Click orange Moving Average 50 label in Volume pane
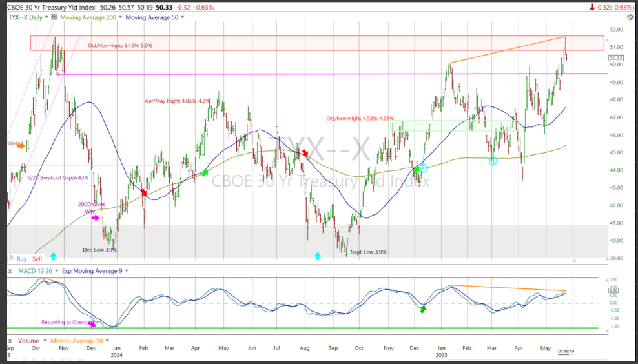638x364 pixels. click(77, 341)
